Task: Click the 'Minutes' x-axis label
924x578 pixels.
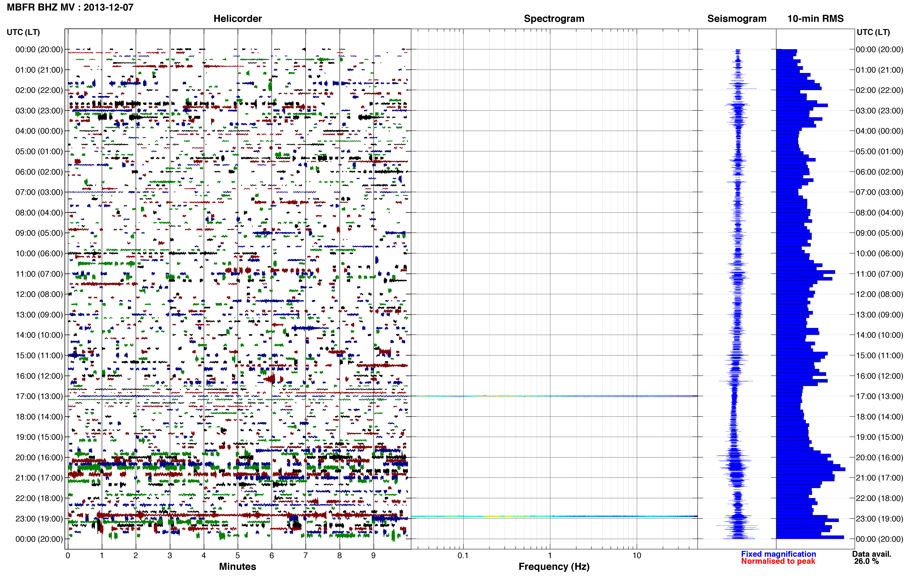Action: 237,566
